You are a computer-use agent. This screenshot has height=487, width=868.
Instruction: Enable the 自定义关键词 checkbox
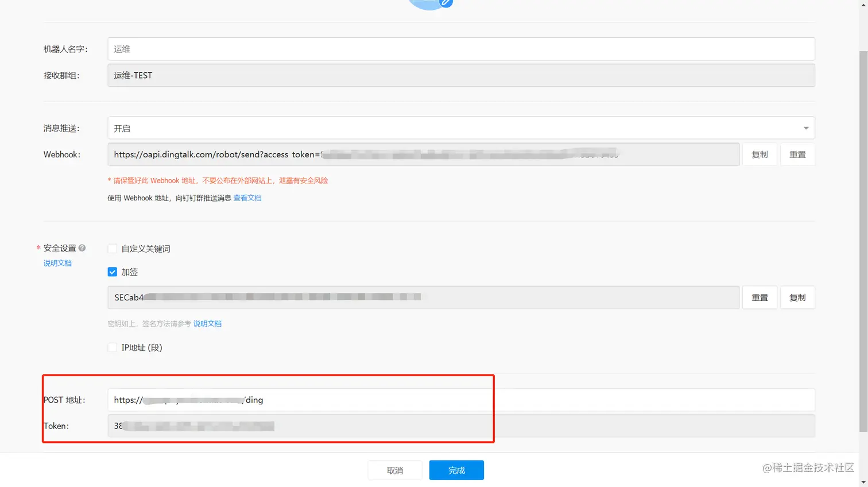tap(113, 249)
